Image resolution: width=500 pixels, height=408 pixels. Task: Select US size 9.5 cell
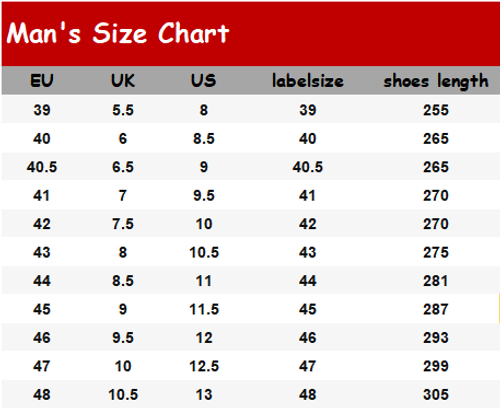[x=204, y=195]
